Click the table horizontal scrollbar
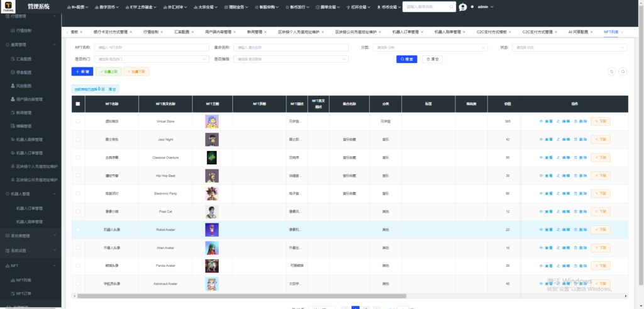 click(241, 296)
